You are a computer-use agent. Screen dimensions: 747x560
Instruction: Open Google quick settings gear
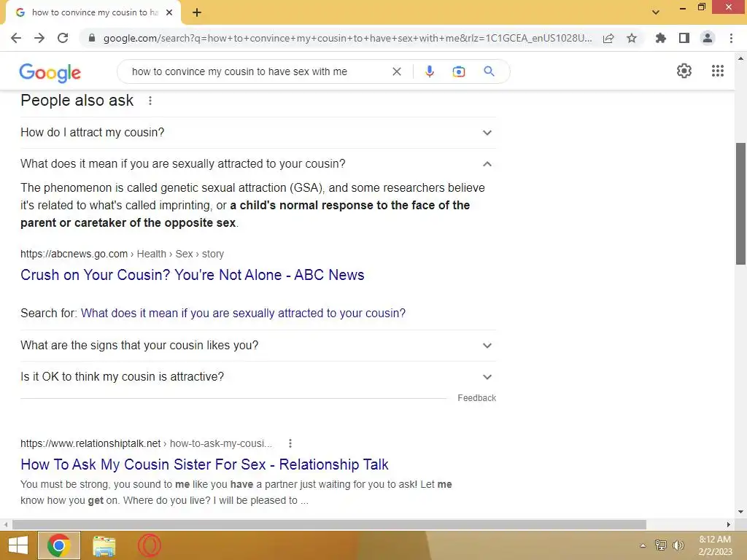click(x=684, y=71)
